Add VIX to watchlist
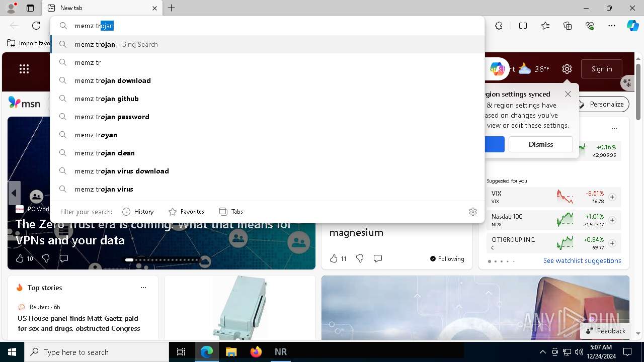 (612, 197)
